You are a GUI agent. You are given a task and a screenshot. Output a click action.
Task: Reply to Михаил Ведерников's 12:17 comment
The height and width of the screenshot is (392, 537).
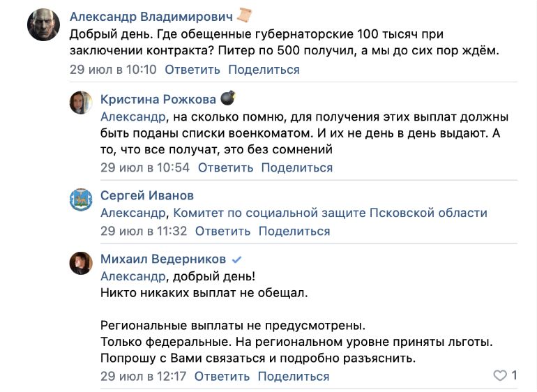pos(222,377)
